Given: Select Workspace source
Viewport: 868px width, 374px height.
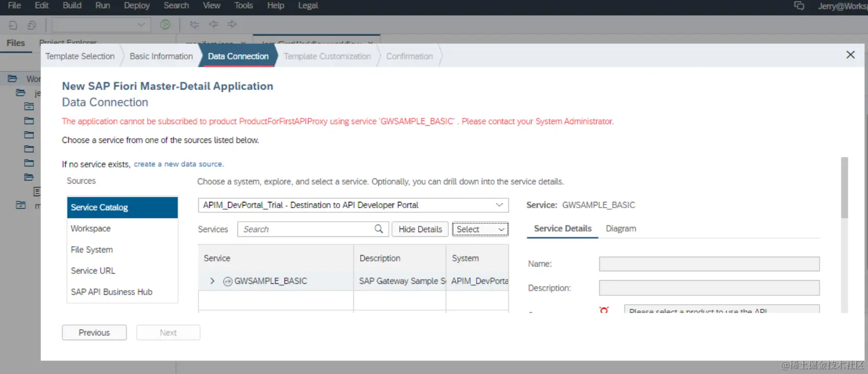Looking at the screenshot, I should tap(122, 228).
